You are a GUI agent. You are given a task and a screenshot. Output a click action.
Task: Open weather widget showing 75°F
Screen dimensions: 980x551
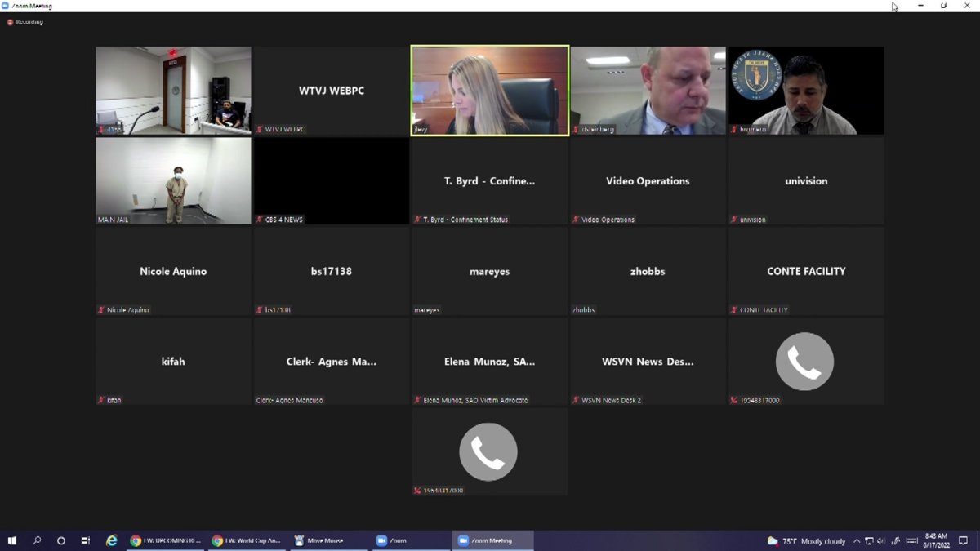click(x=806, y=540)
